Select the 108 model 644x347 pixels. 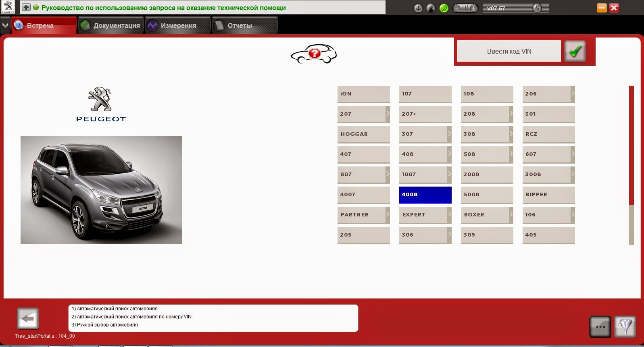[487, 94]
